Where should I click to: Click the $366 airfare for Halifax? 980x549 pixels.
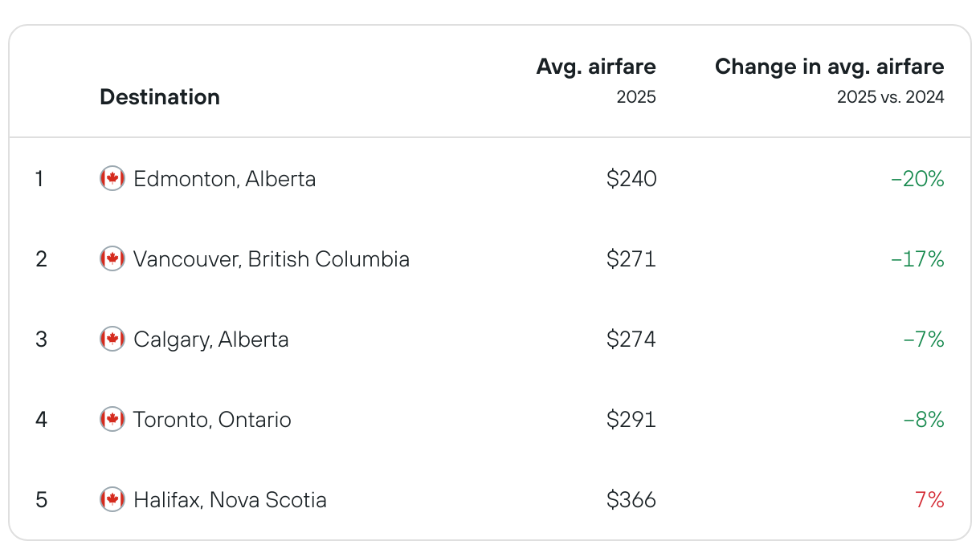point(631,499)
